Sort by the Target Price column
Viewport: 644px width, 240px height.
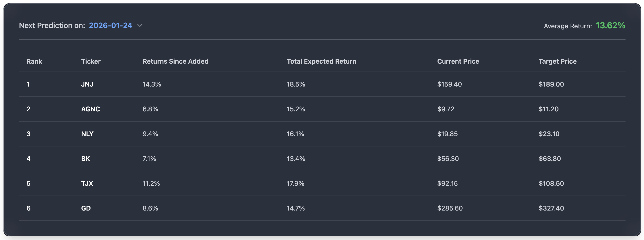pyautogui.click(x=557, y=61)
